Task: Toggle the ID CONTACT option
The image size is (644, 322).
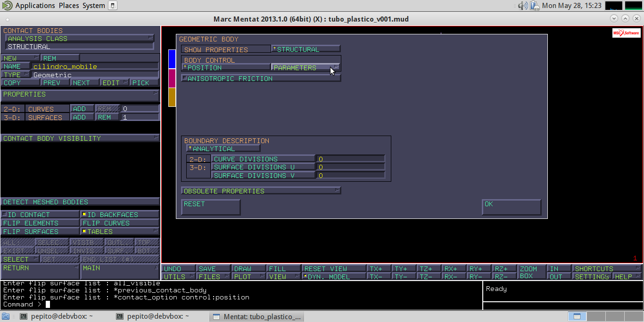Action: 40,215
